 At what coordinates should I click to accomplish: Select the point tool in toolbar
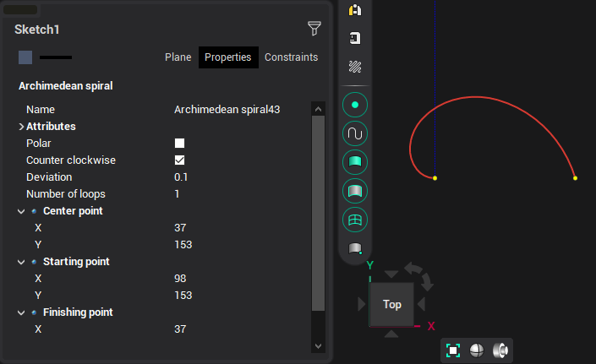tap(355, 106)
